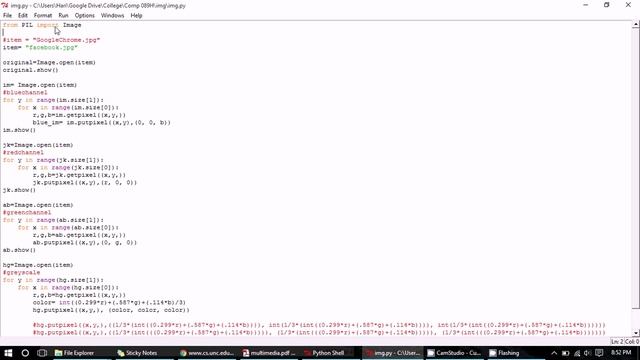This screenshot has width=640, height=360.
Task: Switch to File Explorer in the taskbar
Action: [x=76, y=353]
